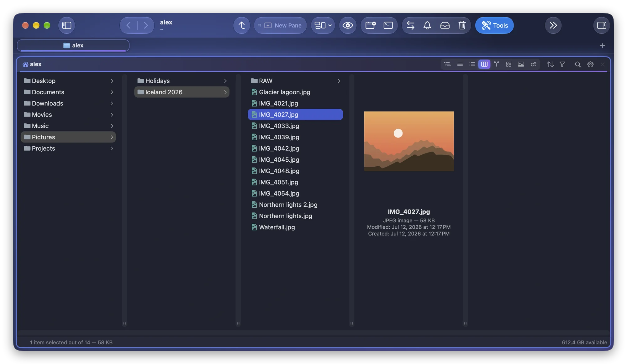The width and height of the screenshot is (627, 364).
Task: Select the column view mode
Action: [484, 64]
